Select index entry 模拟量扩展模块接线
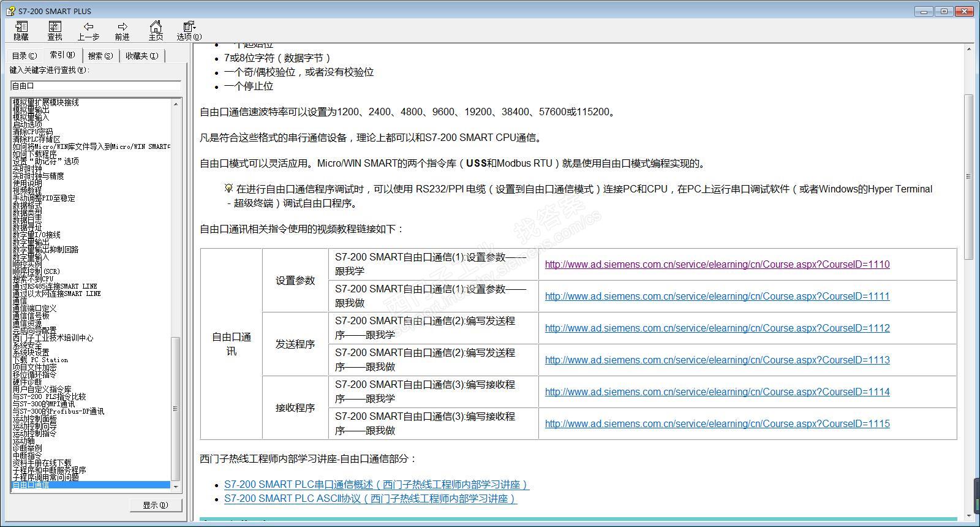This screenshot has height=527, width=980. (46, 102)
